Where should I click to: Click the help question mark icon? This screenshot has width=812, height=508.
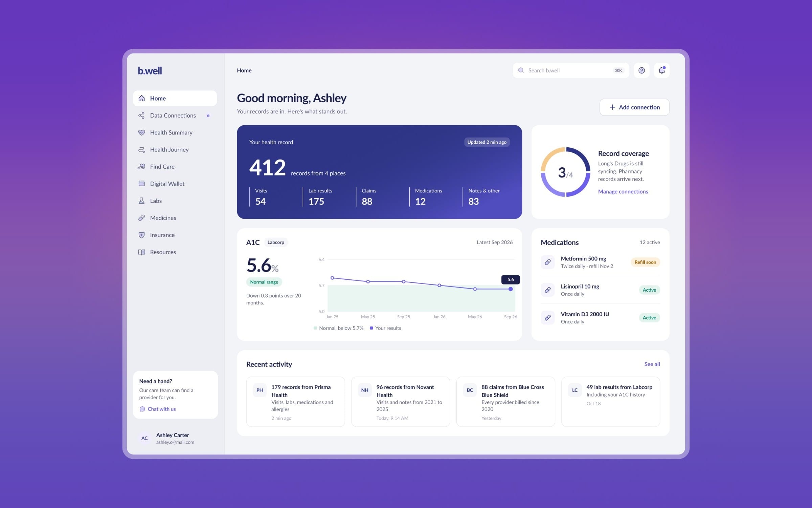[641, 70]
